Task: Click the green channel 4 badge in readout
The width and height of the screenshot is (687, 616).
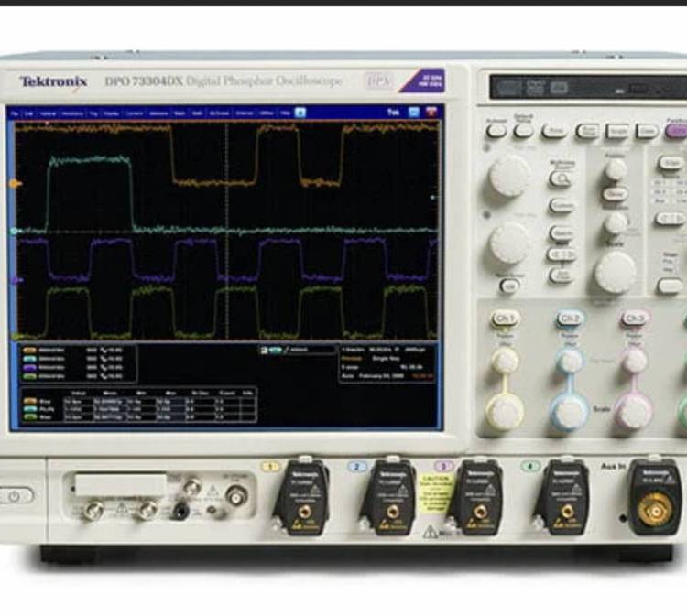Action: (29, 376)
